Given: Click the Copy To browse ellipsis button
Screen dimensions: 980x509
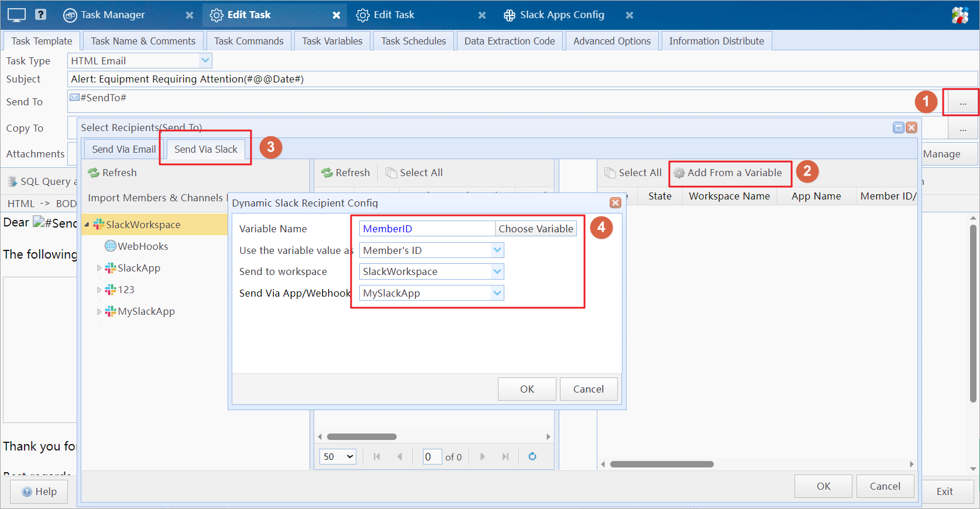Looking at the screenshot, I should coord(962,129).
